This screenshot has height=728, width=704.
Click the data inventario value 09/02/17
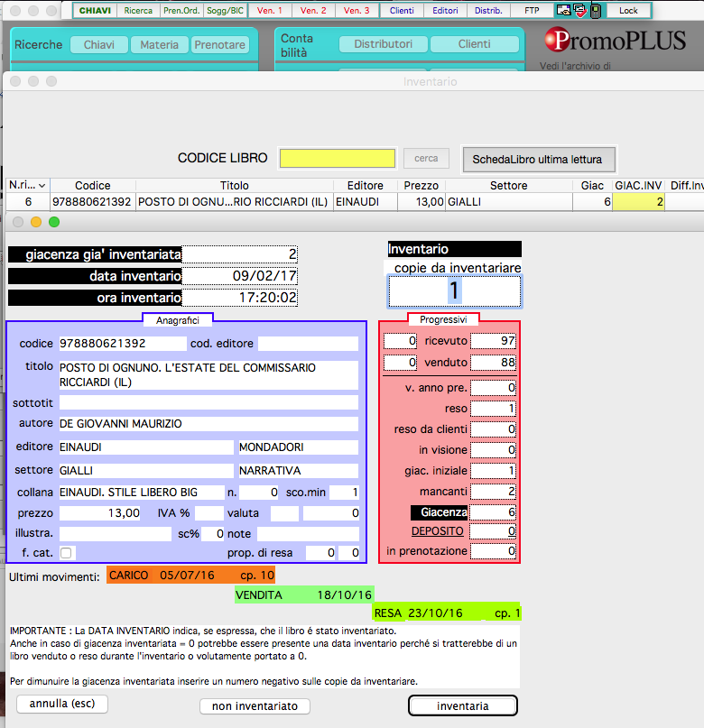239,276
